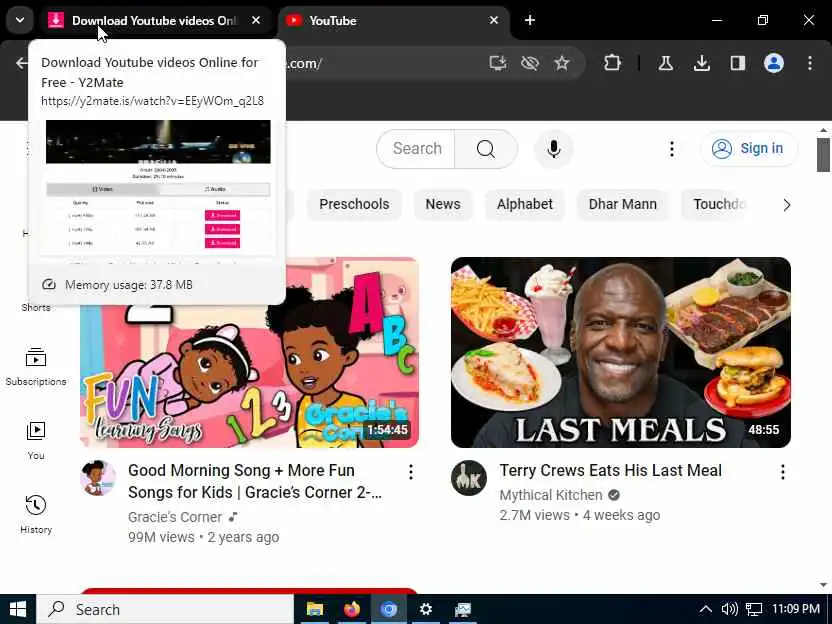Switch to the YouTube tab
This screenshot has height=624, width=832.
[393, 20]
